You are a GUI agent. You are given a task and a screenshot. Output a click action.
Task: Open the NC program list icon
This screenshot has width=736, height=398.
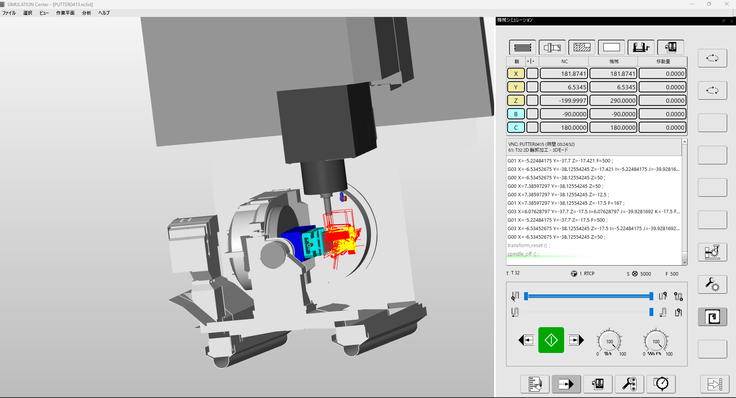pos(535,384)
